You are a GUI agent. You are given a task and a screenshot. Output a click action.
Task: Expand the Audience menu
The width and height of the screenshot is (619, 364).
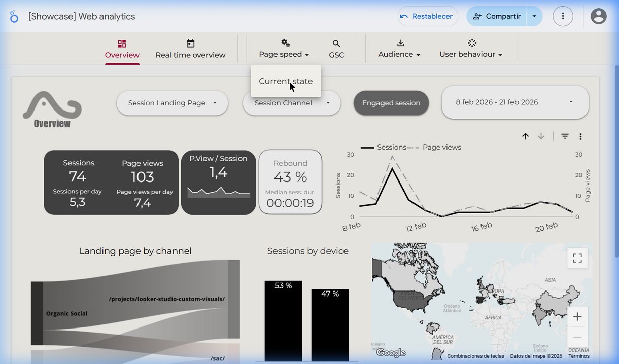pos(399,54)
